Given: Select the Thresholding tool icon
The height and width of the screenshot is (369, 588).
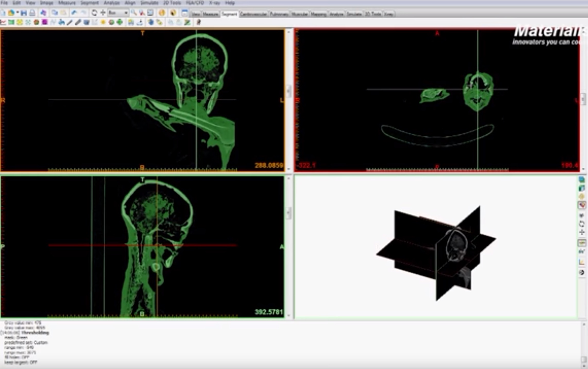Looking at the screenshot, I should (x=11, y=22).
